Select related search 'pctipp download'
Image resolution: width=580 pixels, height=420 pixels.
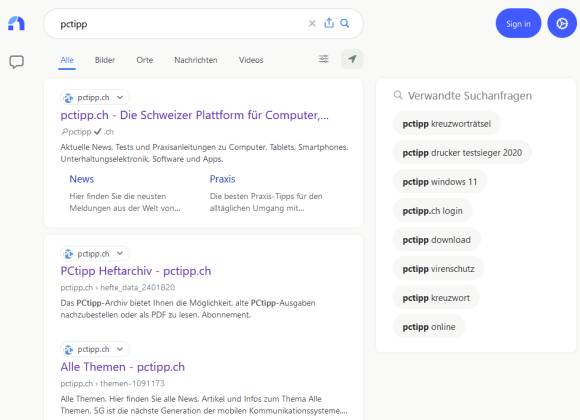pyautogui.click(x=436, y=240)
